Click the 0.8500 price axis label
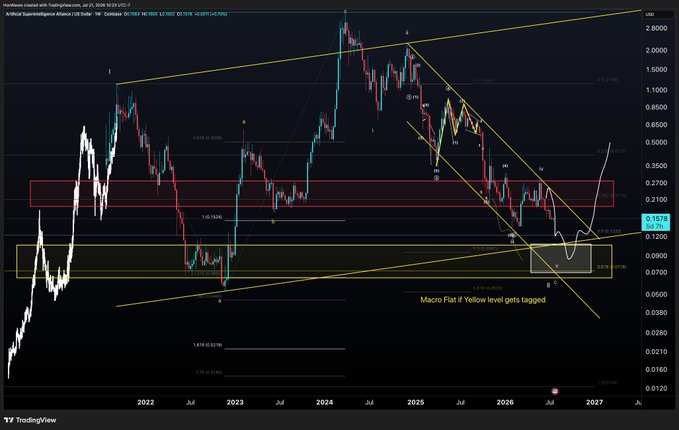679x430 pixels. 656,107
